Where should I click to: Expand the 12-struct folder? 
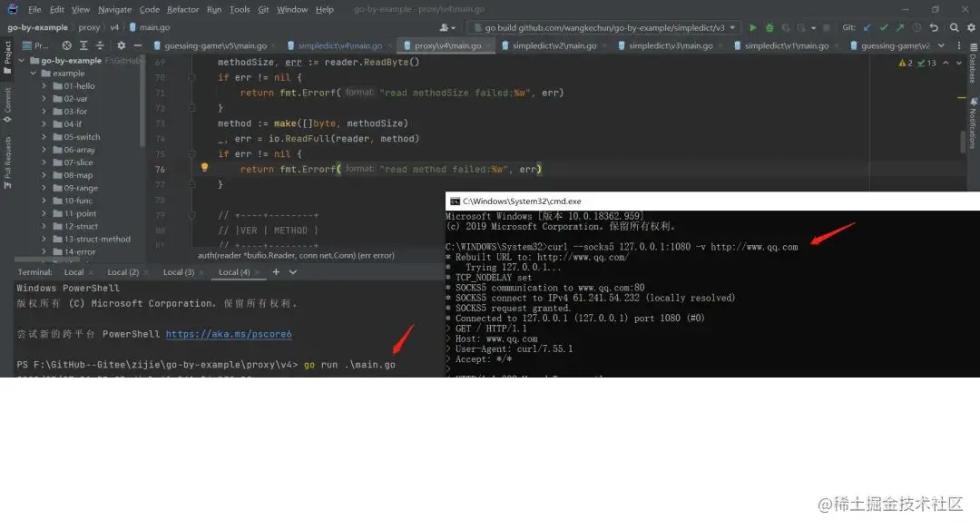point(44,226)
